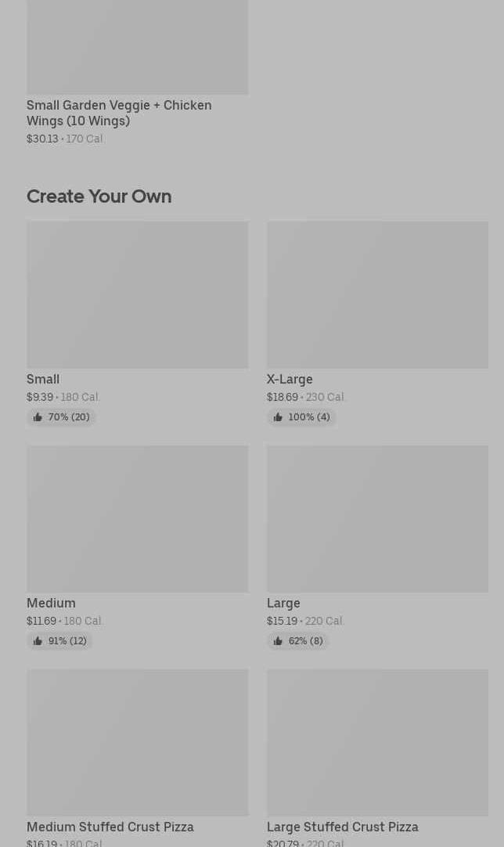Select Small Garden Veggie + Chicken Wings item
This screenshot has width=504, height=847.
[x=119, y=113]
